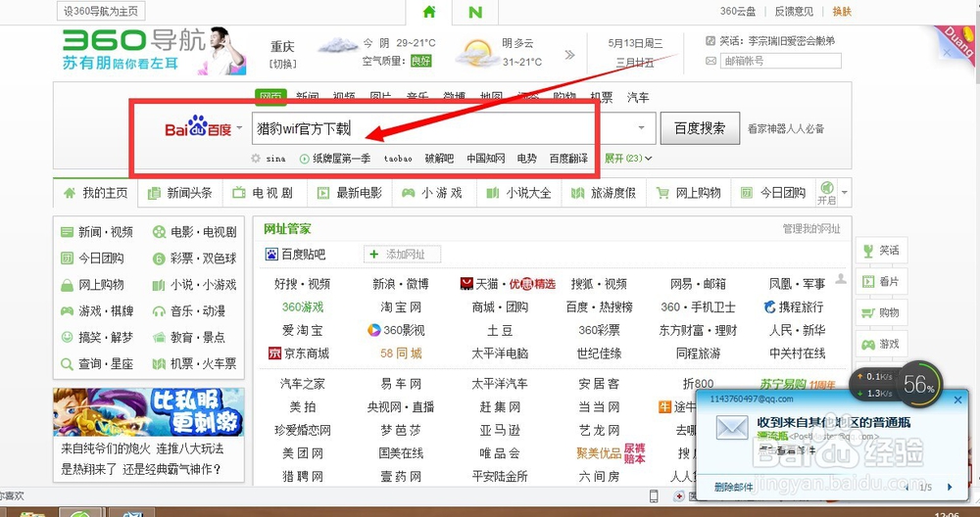
Task: Select the 新闻头条 tab
Action: coord(180,193)
